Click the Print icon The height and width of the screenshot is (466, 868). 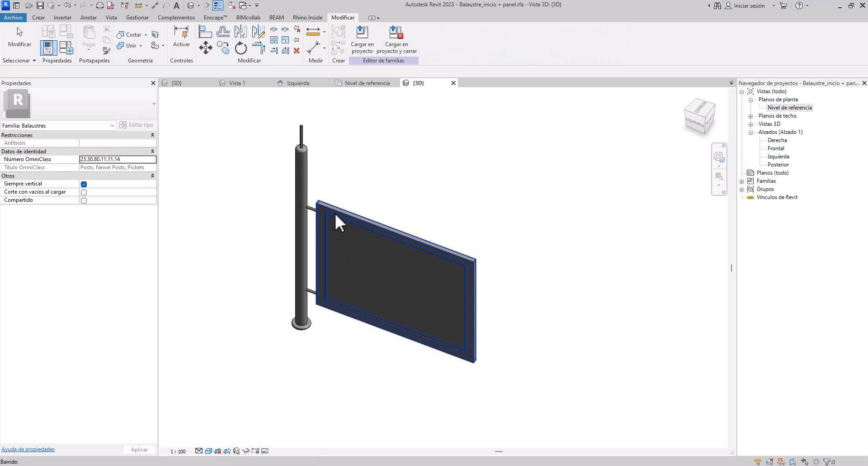click(x=100, y=5)
